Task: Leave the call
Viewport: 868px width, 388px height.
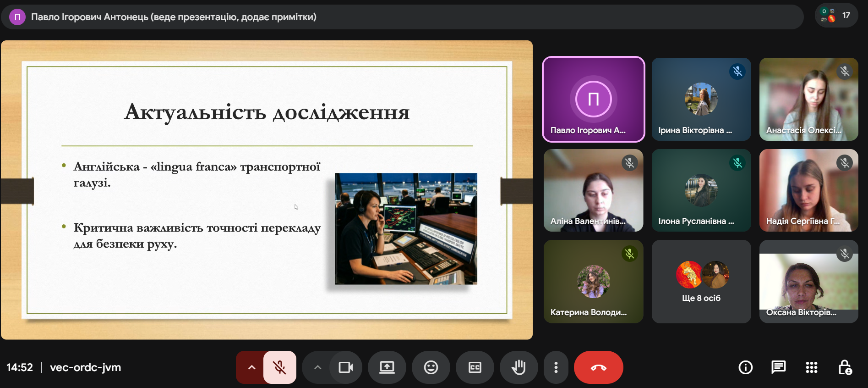Action: point(598,367)
